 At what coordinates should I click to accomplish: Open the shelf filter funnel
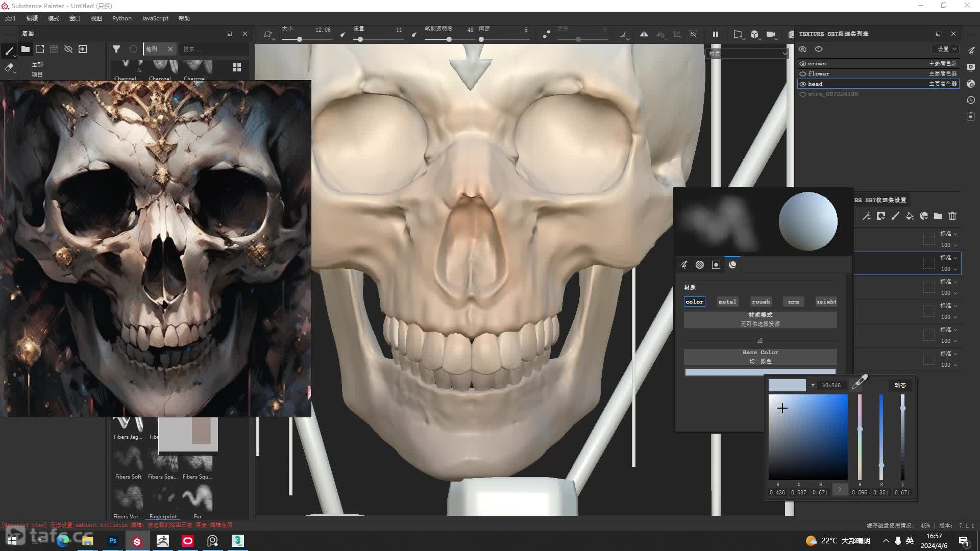coord(116,49)
